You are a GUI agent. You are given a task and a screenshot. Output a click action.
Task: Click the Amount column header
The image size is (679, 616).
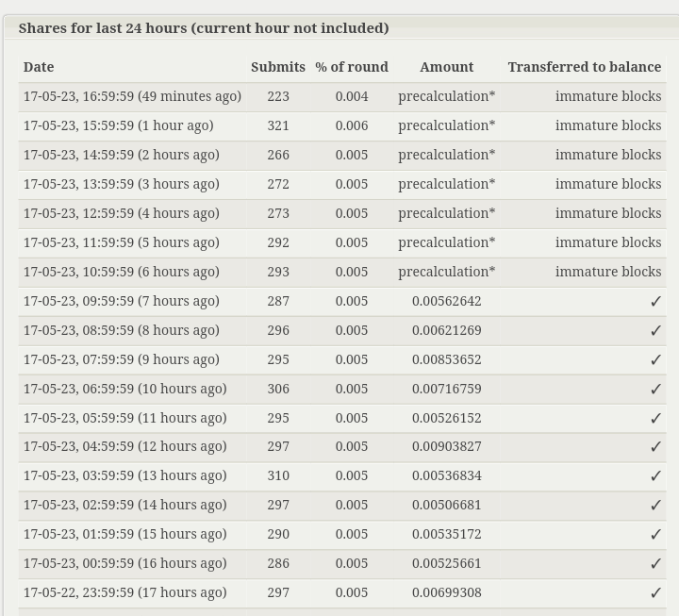point(447,67)
